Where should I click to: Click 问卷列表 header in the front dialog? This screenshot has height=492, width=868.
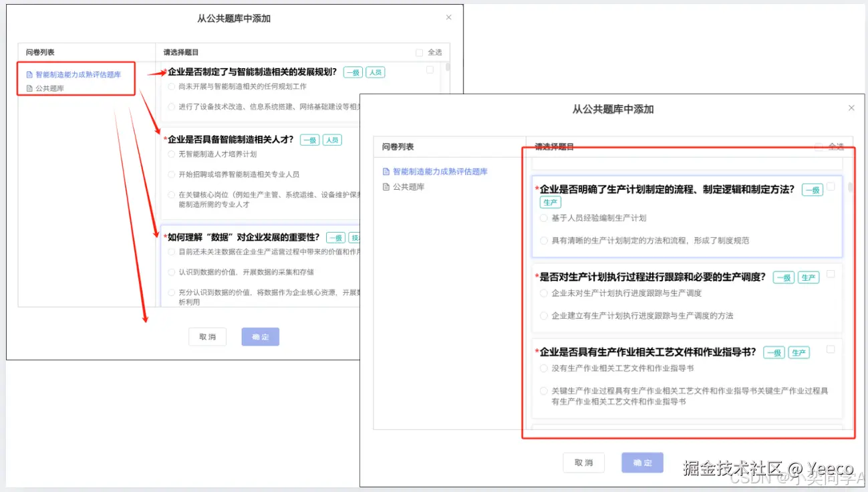click(398, 147)
